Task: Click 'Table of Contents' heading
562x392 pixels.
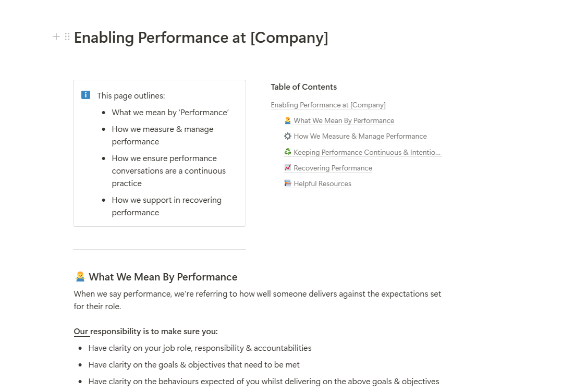Action: pos(303,87)
